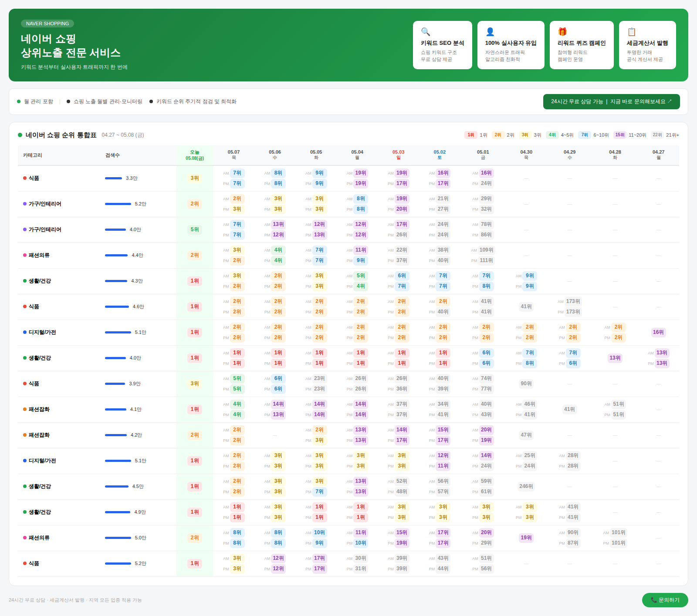Click the magnifier icon on 키워드 SEO 분석 card
Screen dimensions: 697x616
coord(426,32)
